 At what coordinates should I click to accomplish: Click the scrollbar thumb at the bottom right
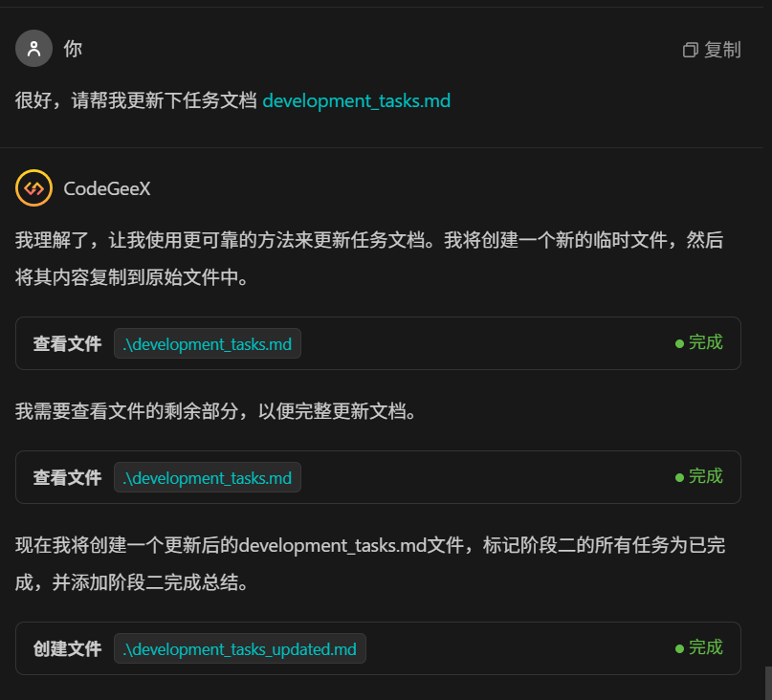pos(768,683)
